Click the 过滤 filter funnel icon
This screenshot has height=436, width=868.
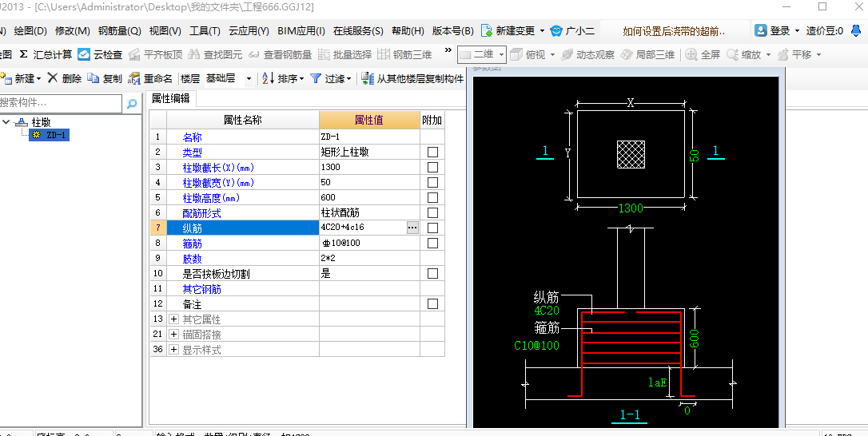[316, 78]
